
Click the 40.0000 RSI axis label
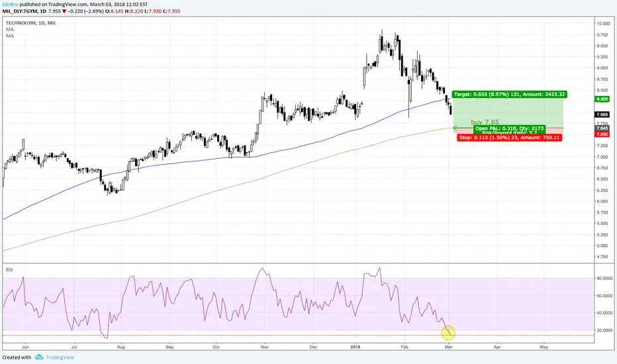(x=604, y=313)
